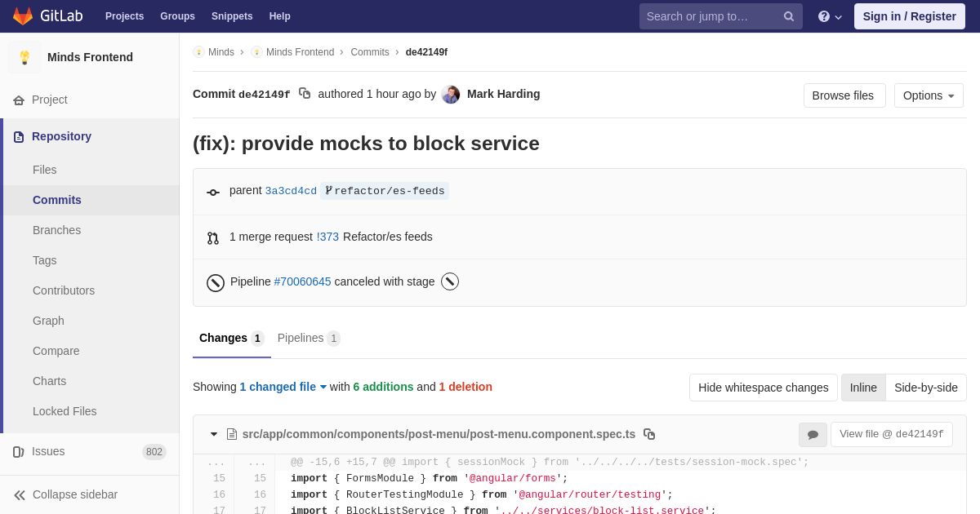Click the Issues count badge 802
Image resolution: width=980 pixels, height=514 pixels.
154,452
